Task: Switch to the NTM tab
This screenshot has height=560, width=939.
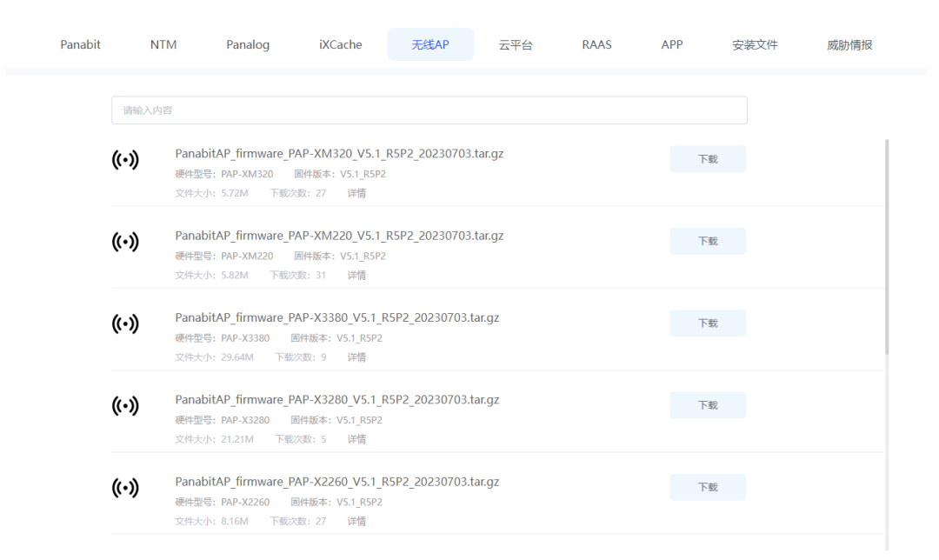Action: tap(163, 45)
